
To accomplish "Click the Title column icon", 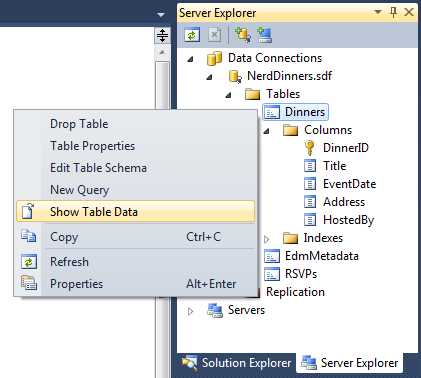I will (310, 166).
